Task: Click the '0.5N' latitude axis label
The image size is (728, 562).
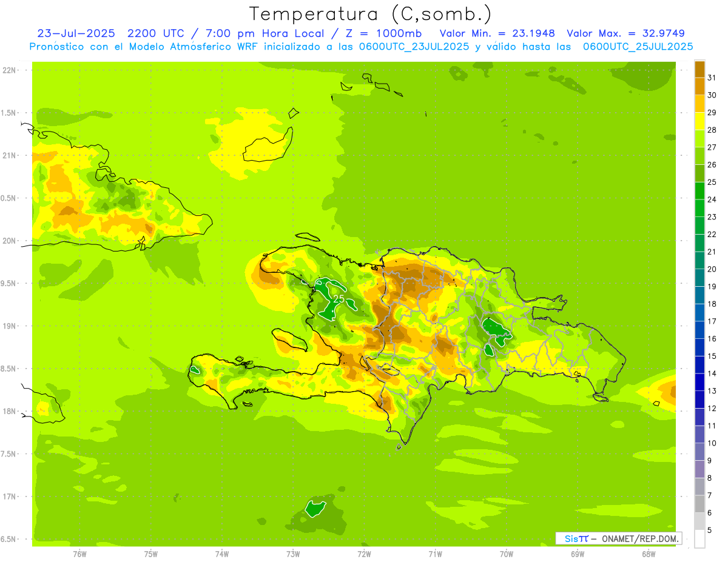Action: (x=9, y=198)
